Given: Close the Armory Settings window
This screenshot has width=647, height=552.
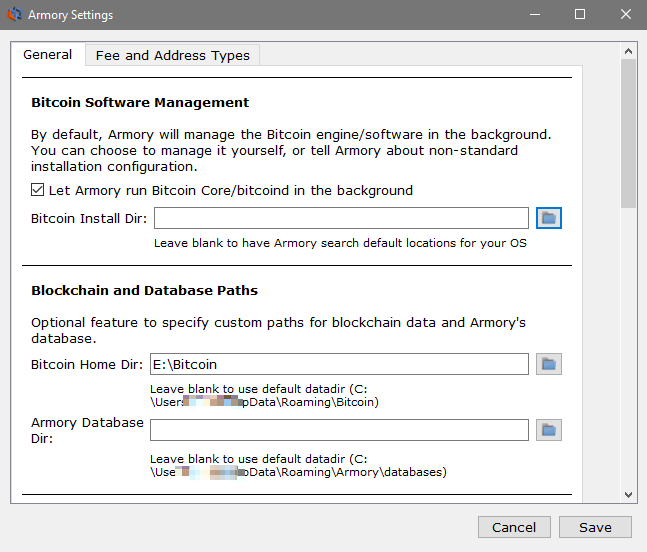Looking at the screenshot, I should [626, 14].
